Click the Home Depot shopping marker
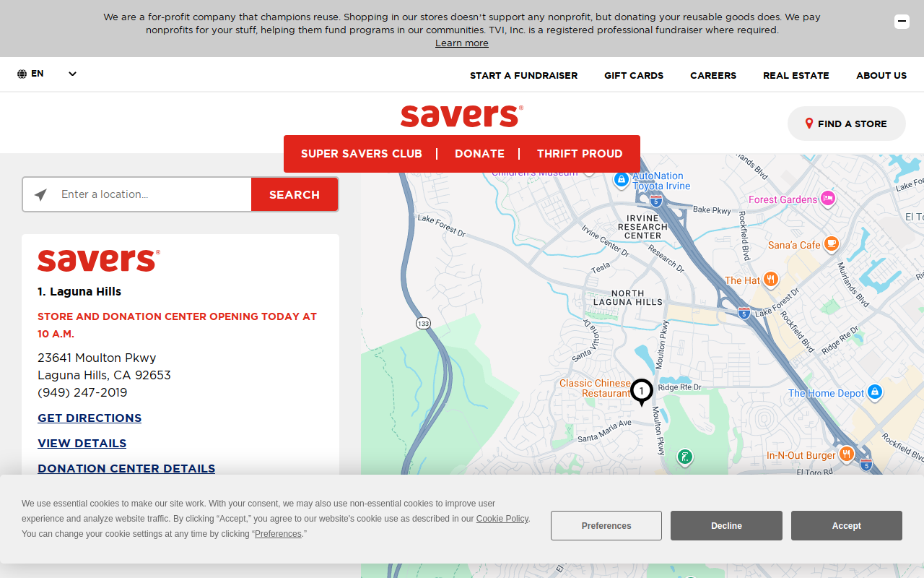 (875, 392)
